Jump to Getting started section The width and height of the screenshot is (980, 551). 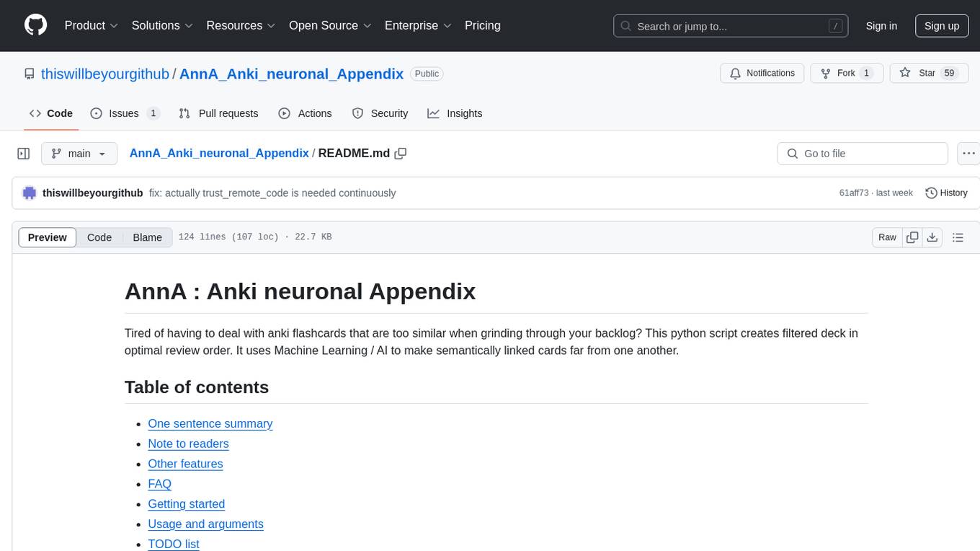pyautogui.click(x=187, y=504)
